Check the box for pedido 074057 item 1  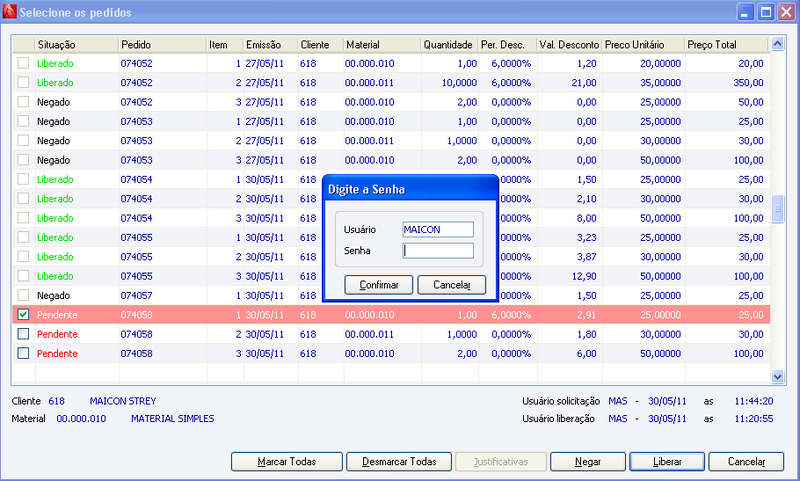(23, 295)
